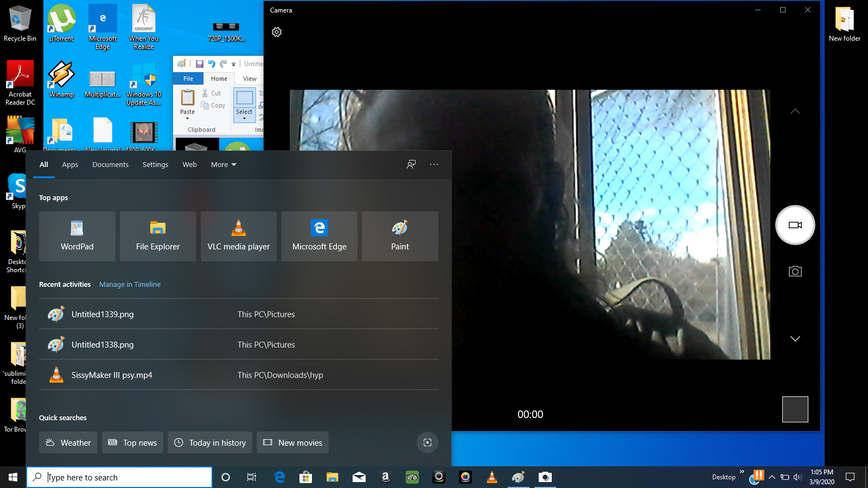Expand the Desktop toolbar chevron
868x488 pixels.
pos(742,472)
